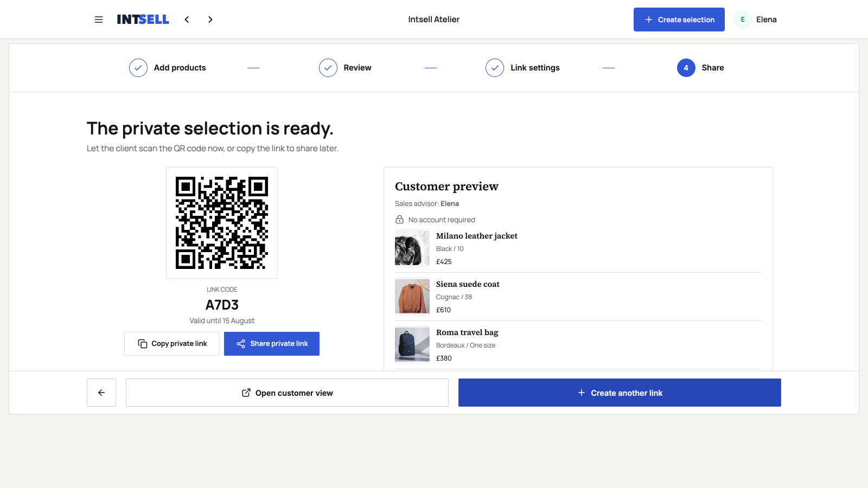868x488 pixels.
Task: Open customer view
Action: 287,393
